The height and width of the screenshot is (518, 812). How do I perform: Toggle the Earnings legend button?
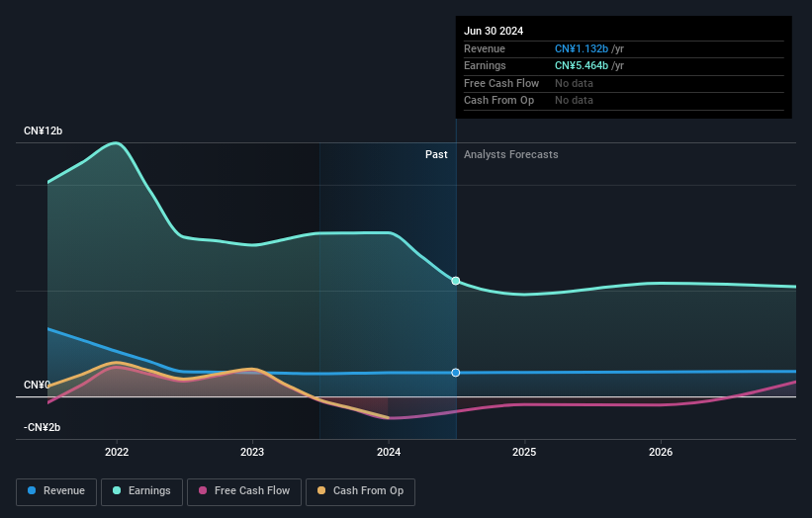[141, 491]
